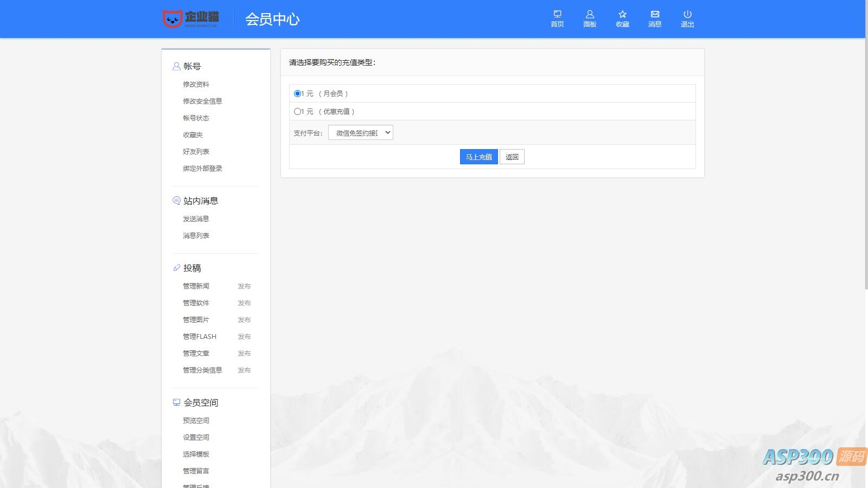Screen dimensions: 868x488
Task: Click the person icon next to 帐号
Action: pos(176,66)
